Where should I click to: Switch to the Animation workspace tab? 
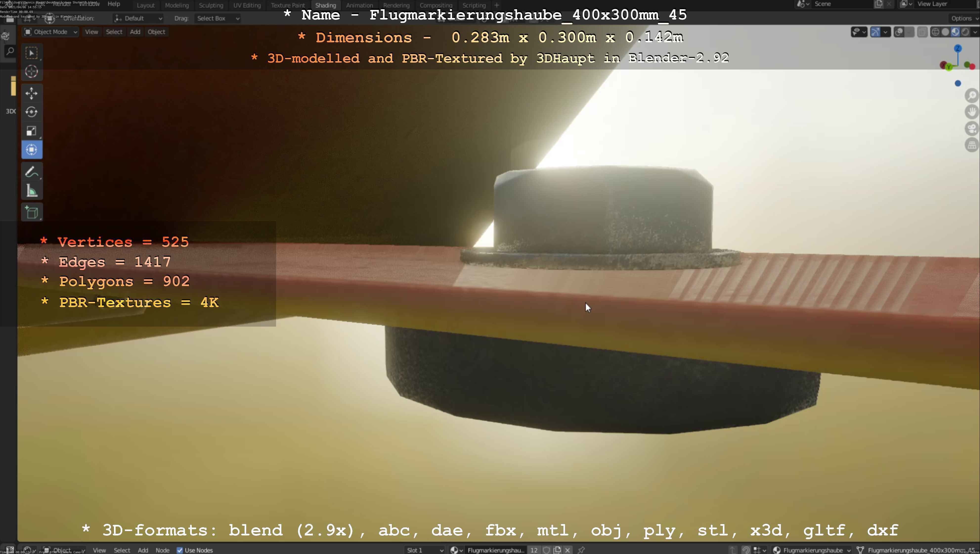[359, 5]
